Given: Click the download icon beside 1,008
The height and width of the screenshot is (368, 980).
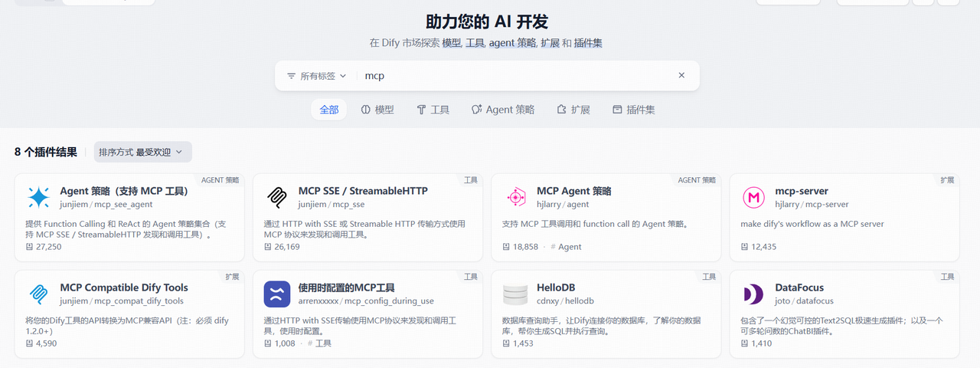Looking at the screenshot, I should click(268, 343).
